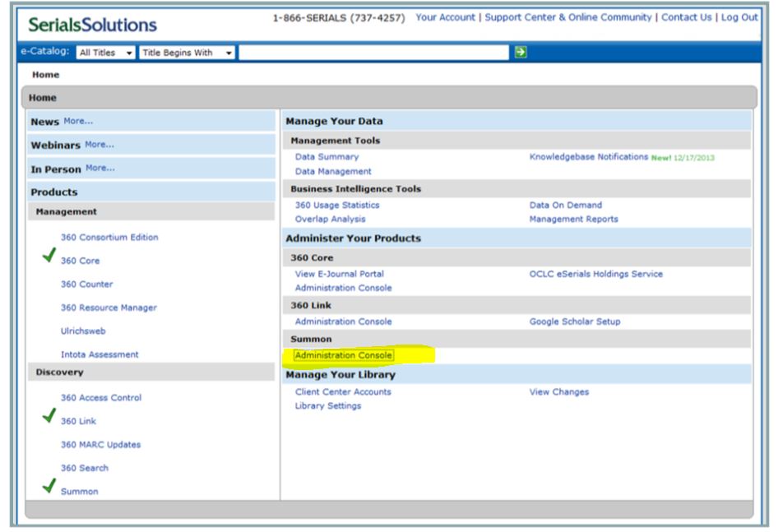778x532 pixels.
Task: Click the green checkmark beside 360 Core
Action: tap(49, 255)
